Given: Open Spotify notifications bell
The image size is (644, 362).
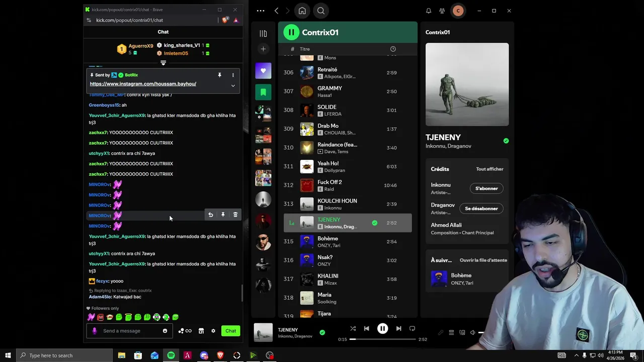Looking at the screenshot, I should 429,11.
